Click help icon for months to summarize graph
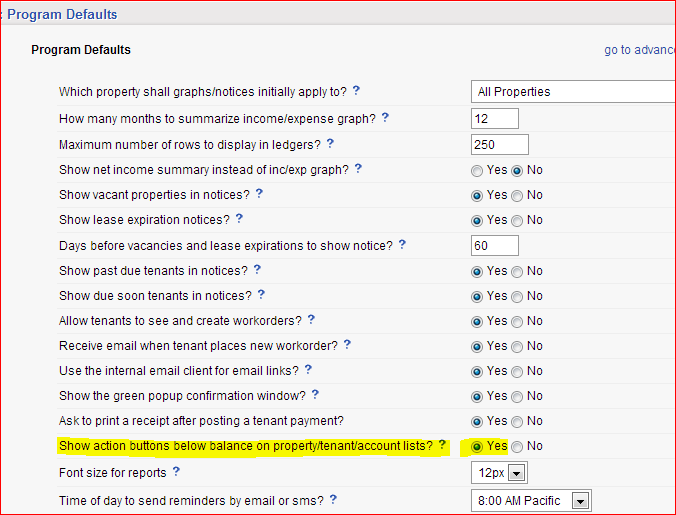Screen dimensions: 676x515 click(385, 118)
